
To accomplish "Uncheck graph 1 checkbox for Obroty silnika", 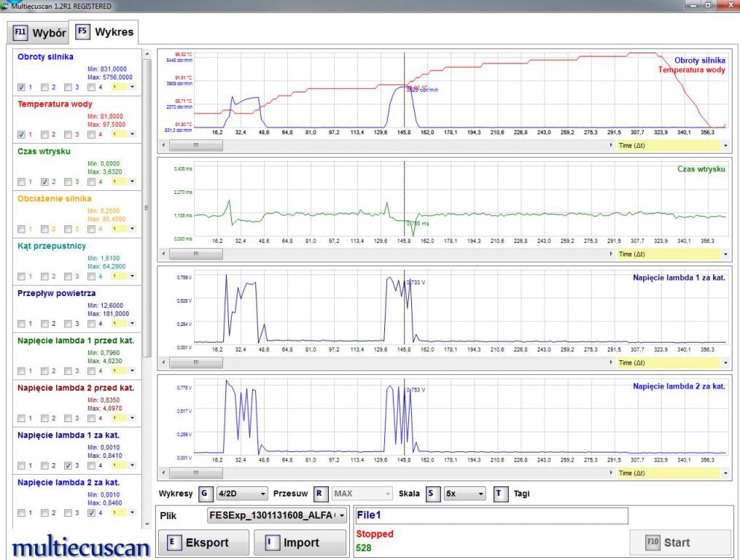I will [20, 87].
